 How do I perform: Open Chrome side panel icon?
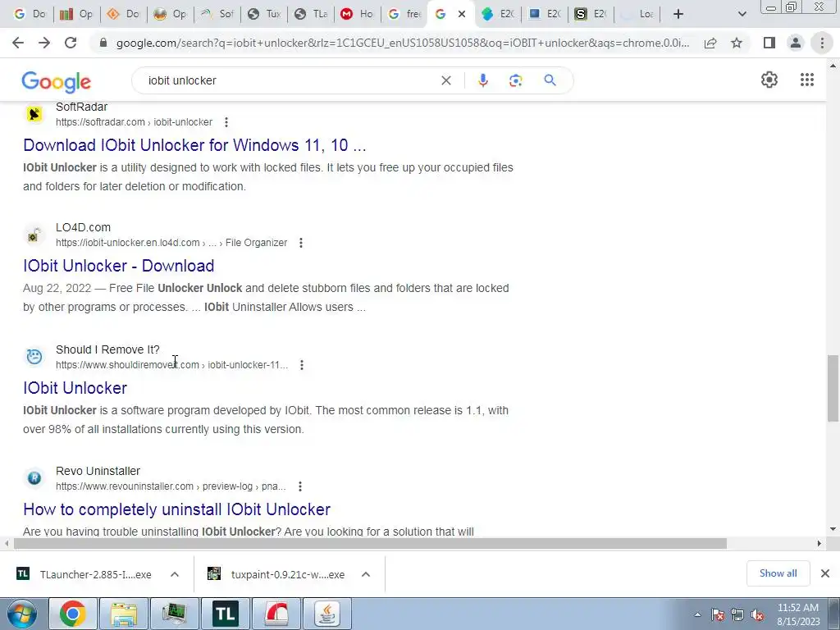pyautogui.click(x=769, y=43)
